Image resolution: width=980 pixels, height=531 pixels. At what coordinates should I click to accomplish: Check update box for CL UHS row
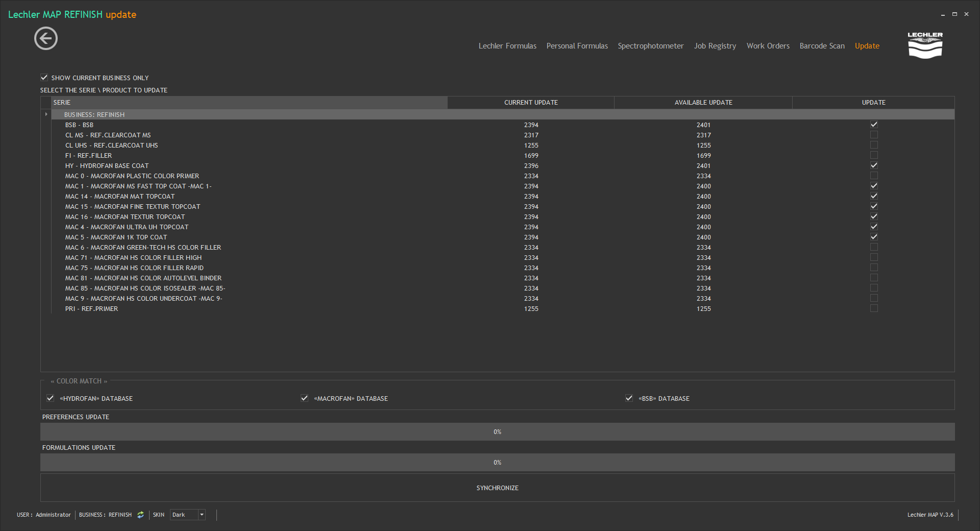click(x=874, y=145)
